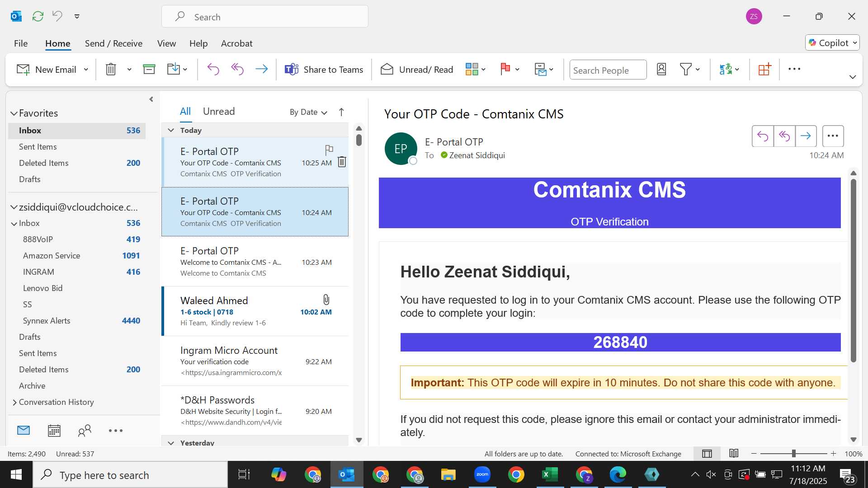Click Reply in the reading pane
This screenshot has width=868, height=488.
coord(763,136)
